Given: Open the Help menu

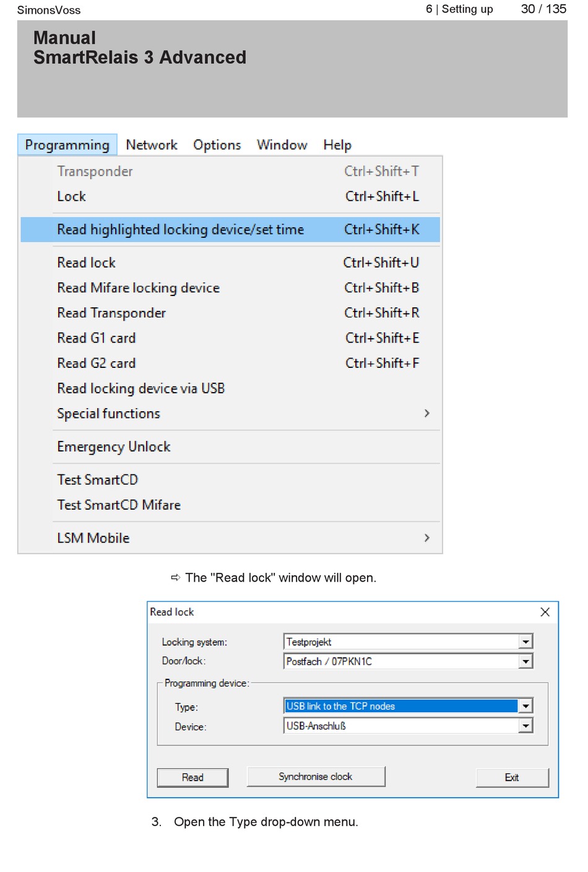Looking at the screenshot, I should click(337, 145).
